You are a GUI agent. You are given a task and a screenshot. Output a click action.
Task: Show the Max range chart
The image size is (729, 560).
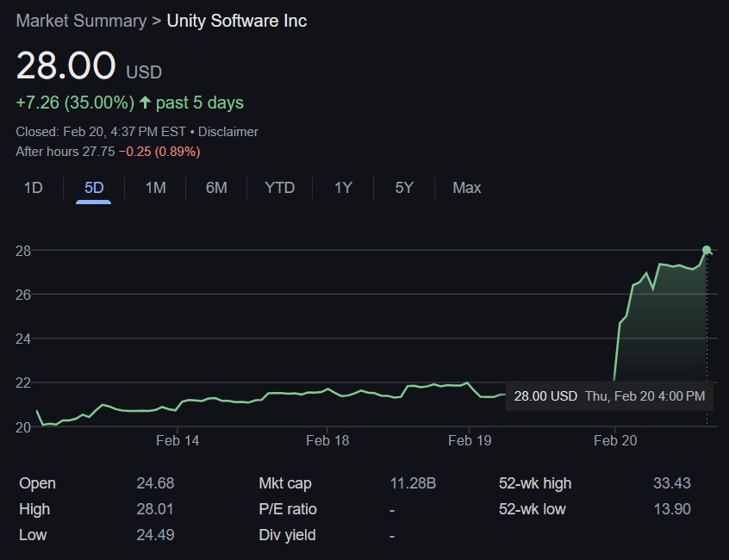(467, 188)
